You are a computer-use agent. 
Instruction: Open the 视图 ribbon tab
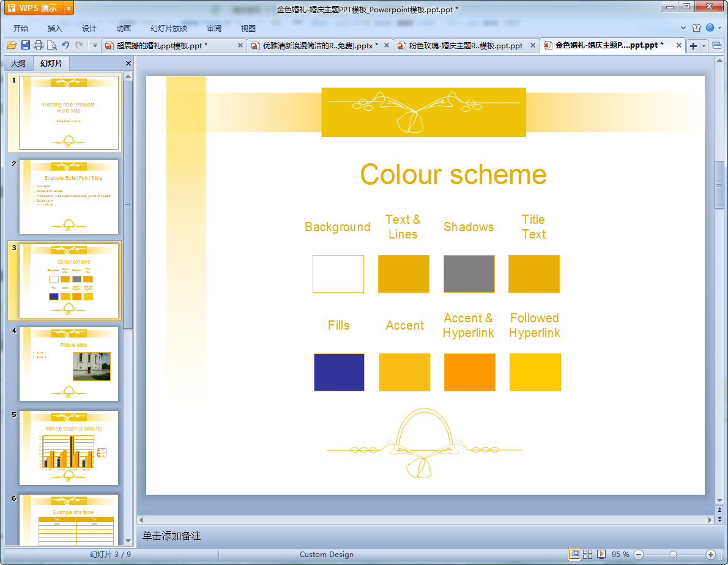point(248,28)
